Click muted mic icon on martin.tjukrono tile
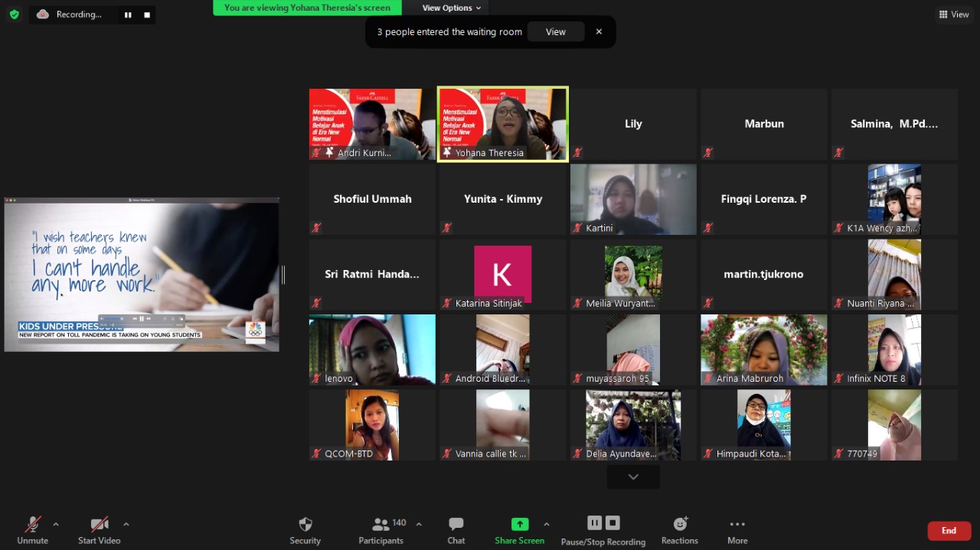 [x=708, y=303]
